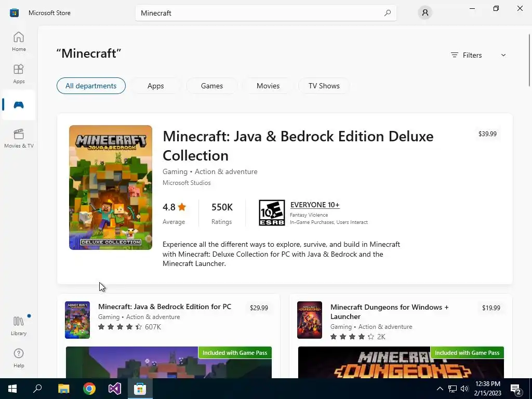The image size is (532, 399).
Task: Click the "Minecraft" results heading
Action: 88,54
